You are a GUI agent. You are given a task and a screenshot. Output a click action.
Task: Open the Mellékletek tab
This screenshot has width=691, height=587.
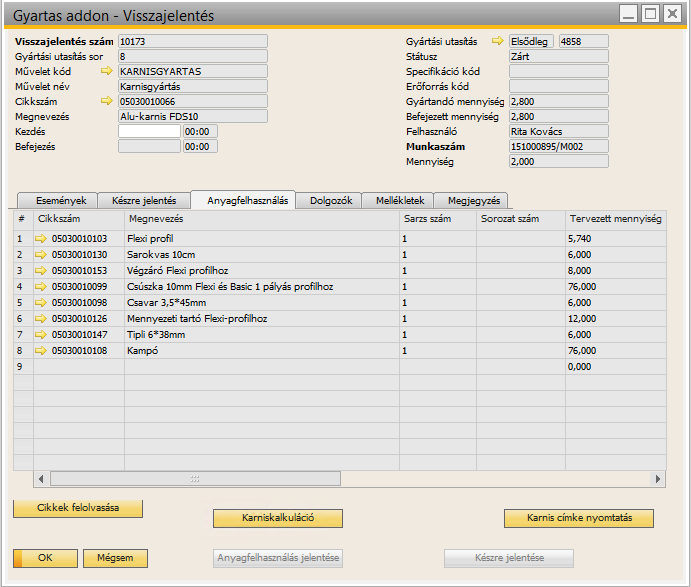pos(398,201)
